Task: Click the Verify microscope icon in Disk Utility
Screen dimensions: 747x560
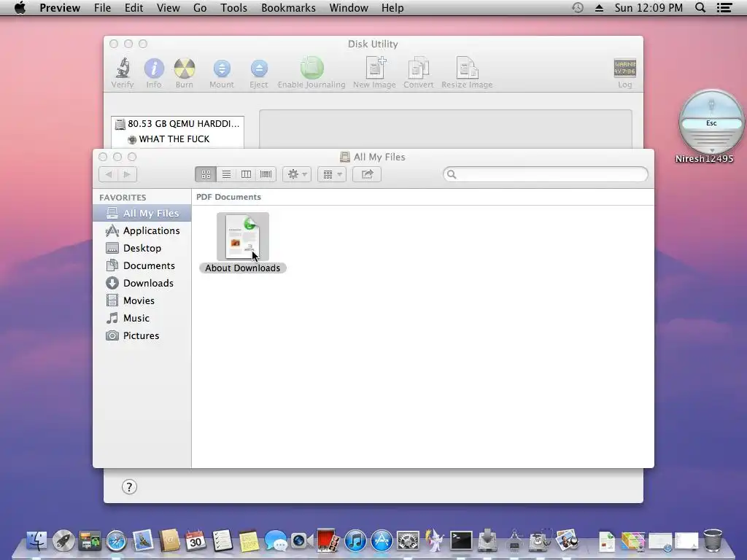Action: coord(123,68)
